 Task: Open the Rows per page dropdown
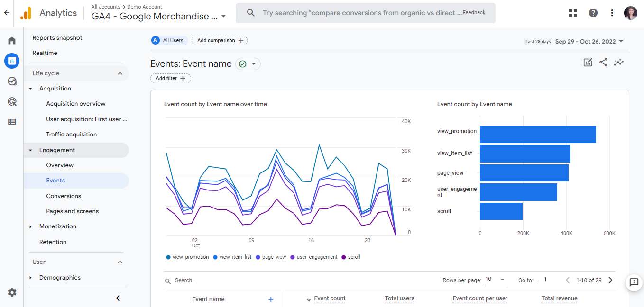(495, 280)
